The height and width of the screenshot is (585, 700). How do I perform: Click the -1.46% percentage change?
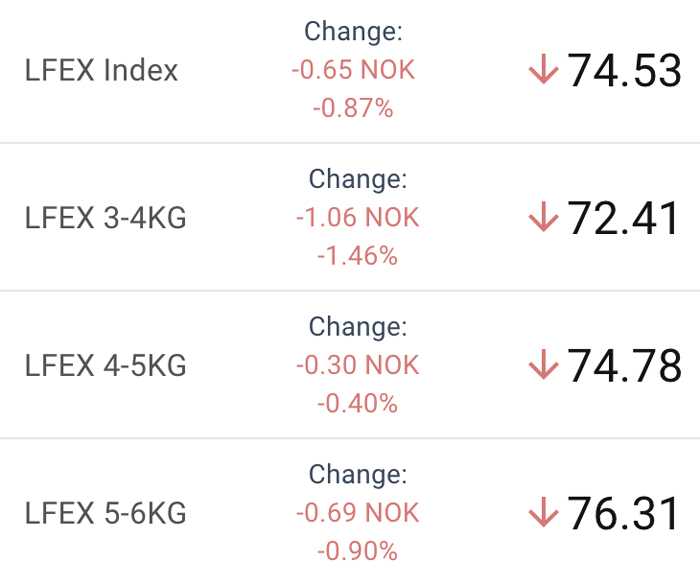pos(358,256)
